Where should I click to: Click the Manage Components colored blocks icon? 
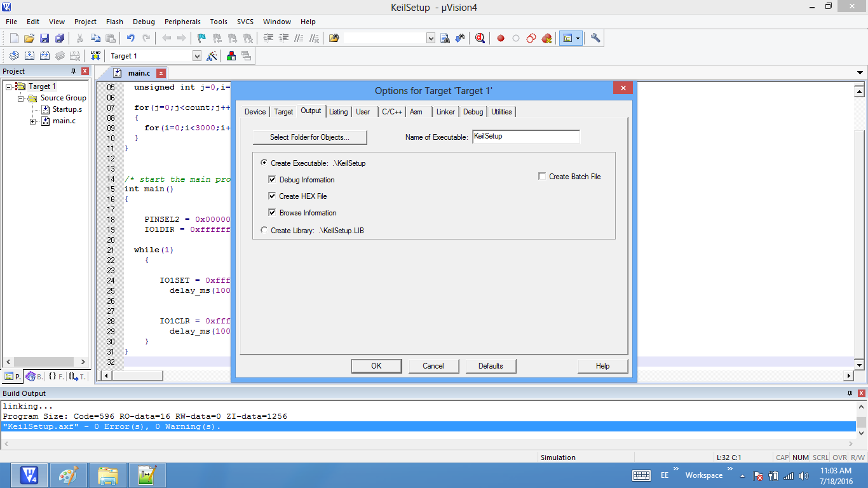point(231,56)
